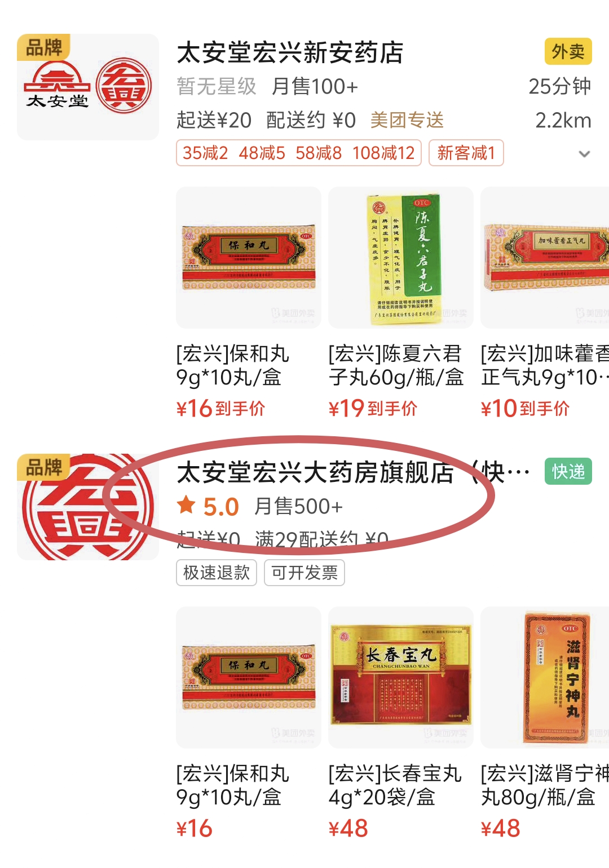Open 保和丸 product image in flagship store

(249, 677)
